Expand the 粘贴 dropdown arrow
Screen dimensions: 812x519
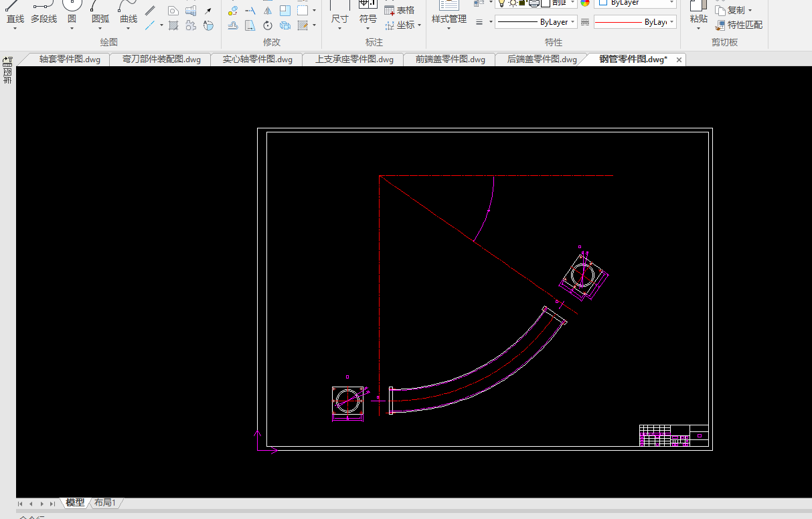tap(699, 29)
